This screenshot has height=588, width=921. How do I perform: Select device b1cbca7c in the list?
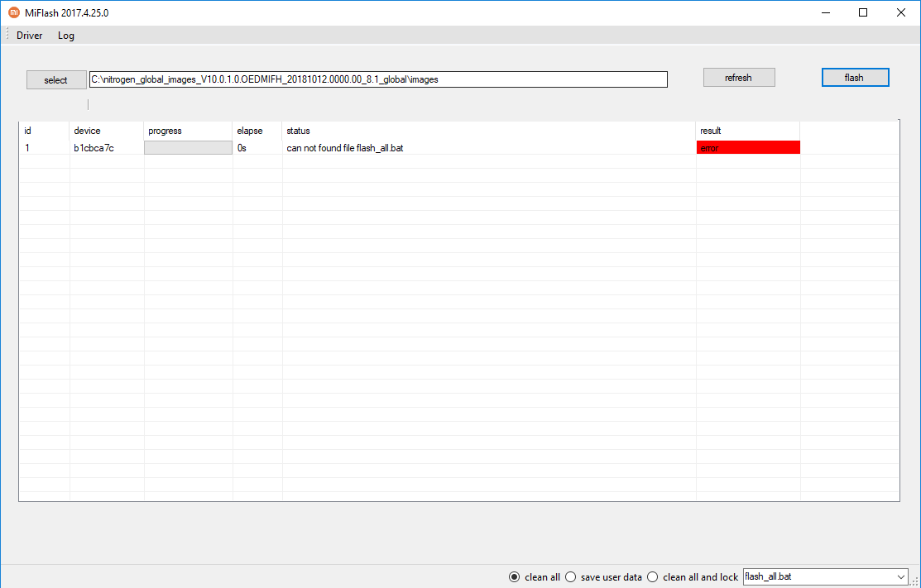click(x=94, y=148)
